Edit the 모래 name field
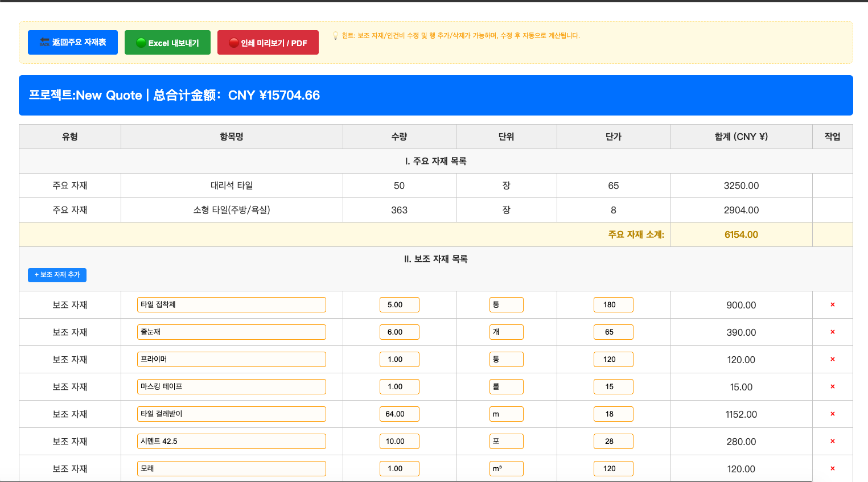Image resolution: width=868 pixels, height=482 pixels. click(x=232, y=468)
